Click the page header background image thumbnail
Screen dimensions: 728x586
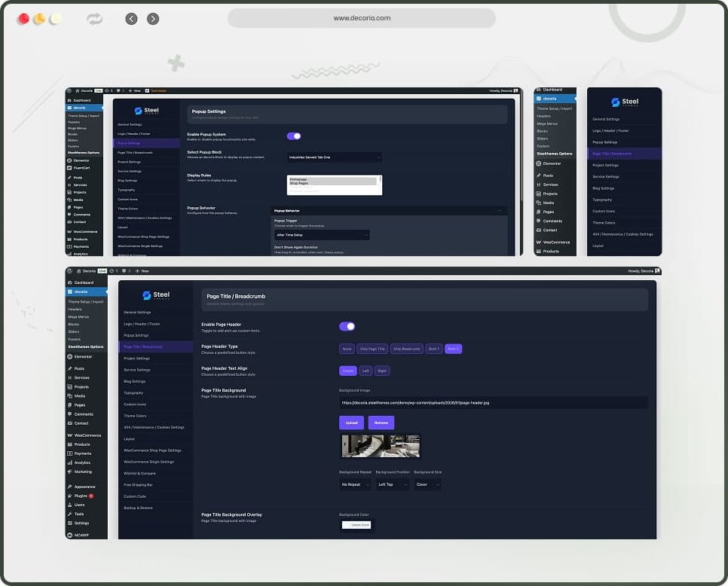point(381,445)
